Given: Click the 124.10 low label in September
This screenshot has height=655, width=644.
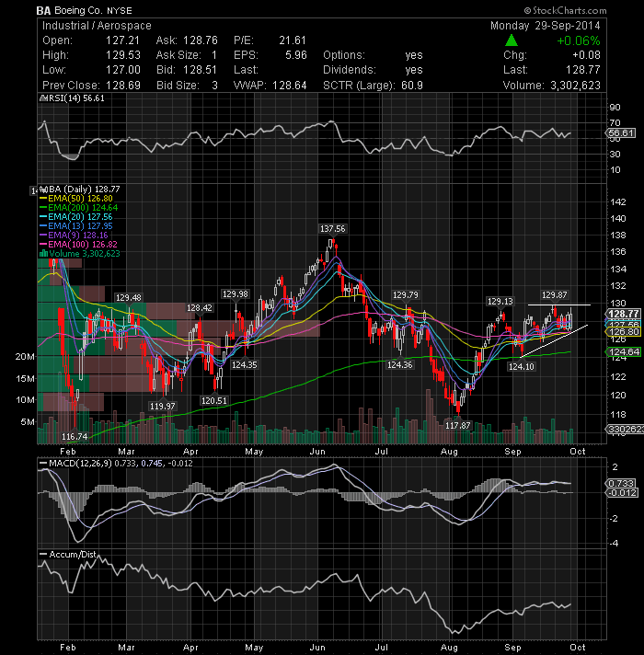Looking at the screenshot, I should [521, 367].
